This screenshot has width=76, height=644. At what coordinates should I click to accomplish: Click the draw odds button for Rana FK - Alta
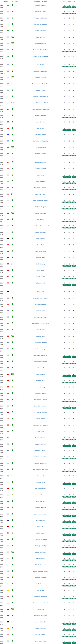(69, 130)
